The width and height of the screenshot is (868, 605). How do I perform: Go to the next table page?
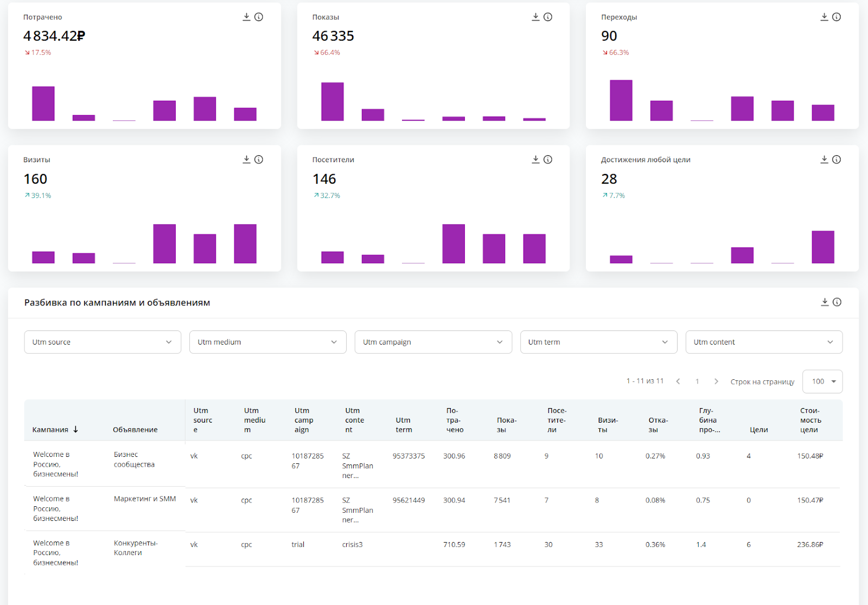(x=716, y=381)
